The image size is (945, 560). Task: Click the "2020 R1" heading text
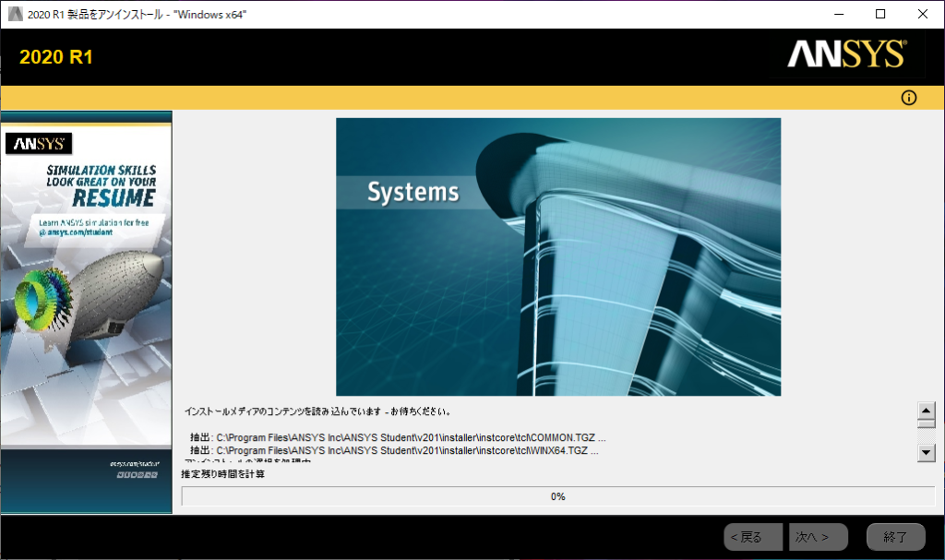tap(56, 56)
